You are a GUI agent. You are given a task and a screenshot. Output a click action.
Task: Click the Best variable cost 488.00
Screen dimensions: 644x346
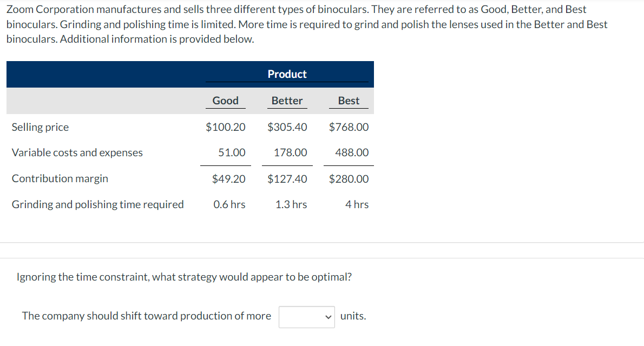[352, 152]
